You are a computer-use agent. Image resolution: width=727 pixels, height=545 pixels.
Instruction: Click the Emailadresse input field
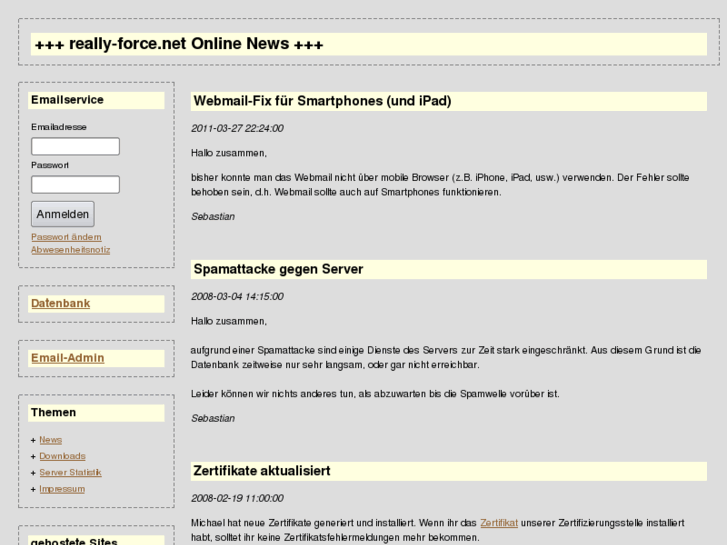76,146
